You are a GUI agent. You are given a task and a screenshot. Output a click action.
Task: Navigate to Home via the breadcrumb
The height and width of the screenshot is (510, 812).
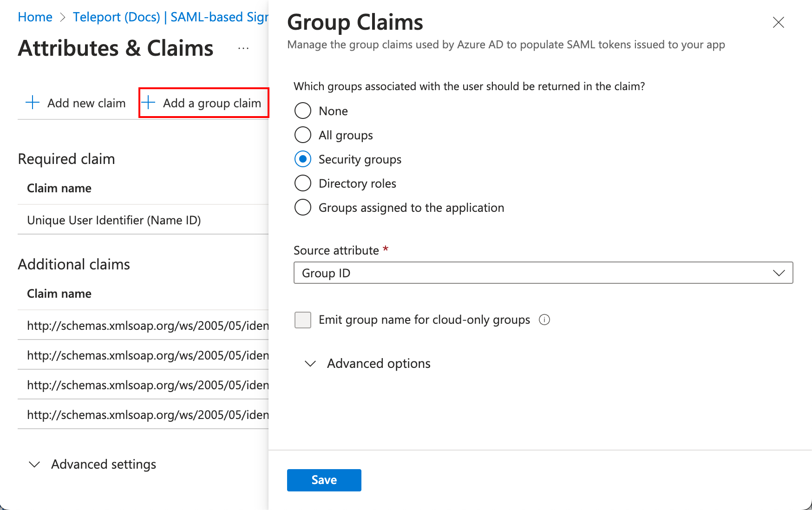(35, 17)
